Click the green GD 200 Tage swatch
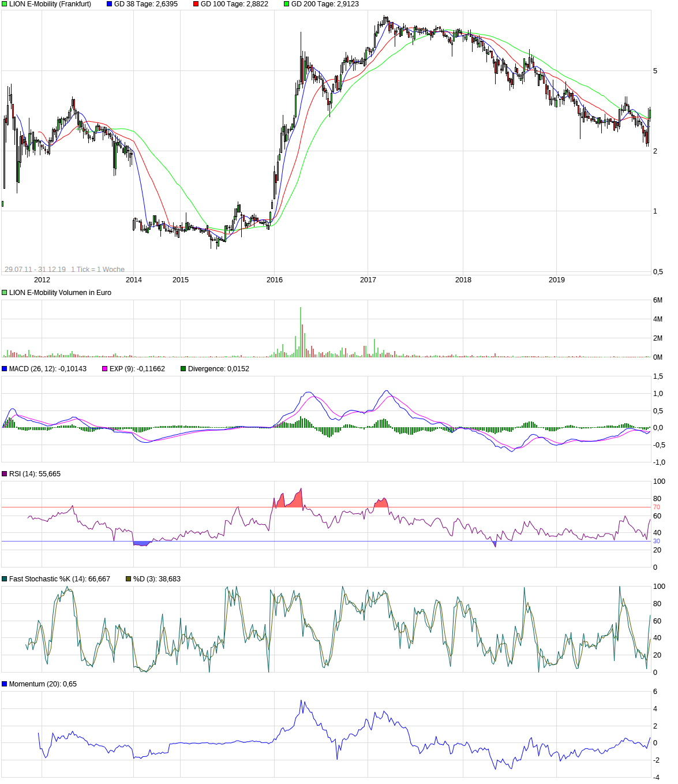678x784 pixels. click(x=286, y=4)
